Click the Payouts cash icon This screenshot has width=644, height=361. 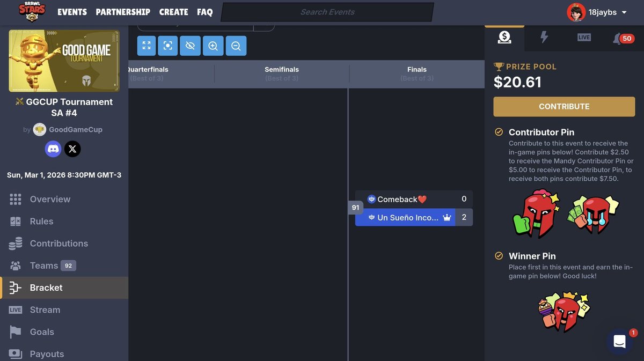(16, 353)
